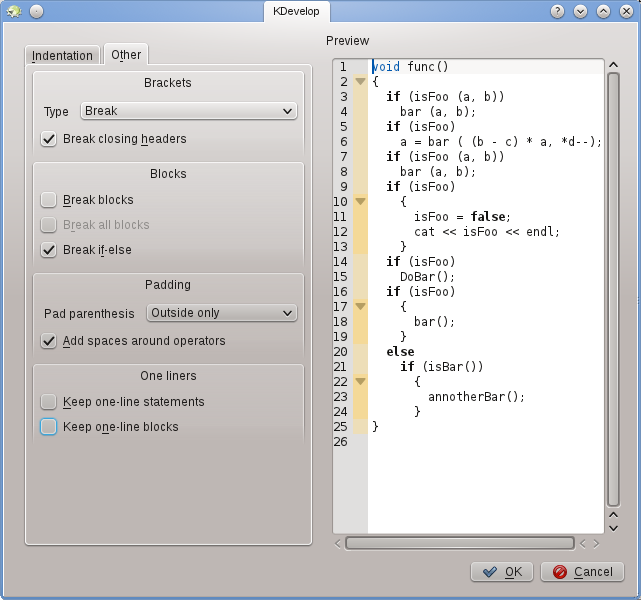Open the Pad parenthesis dropdown
Image resolution: width=641 pixels, height=600 pixels.
[x=221, y=313]
